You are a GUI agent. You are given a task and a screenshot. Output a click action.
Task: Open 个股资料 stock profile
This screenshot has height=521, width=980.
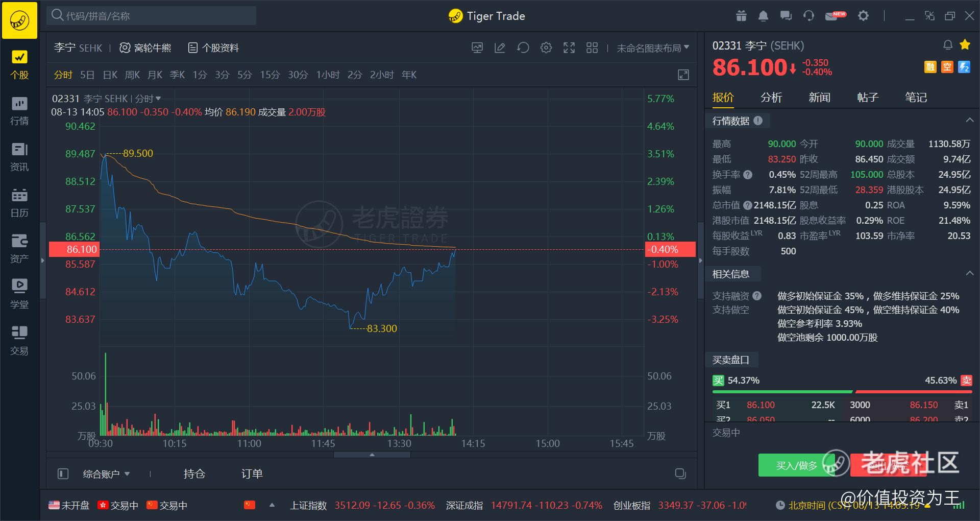(213, 48)
